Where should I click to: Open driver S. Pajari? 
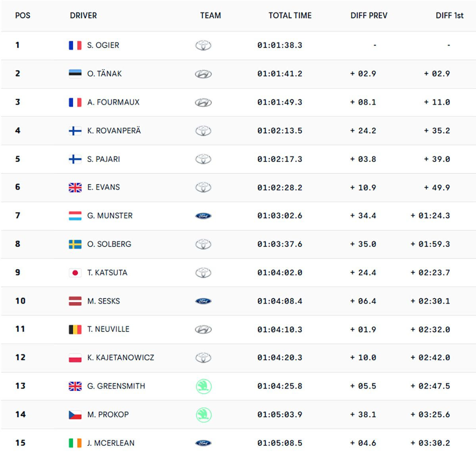104,159
